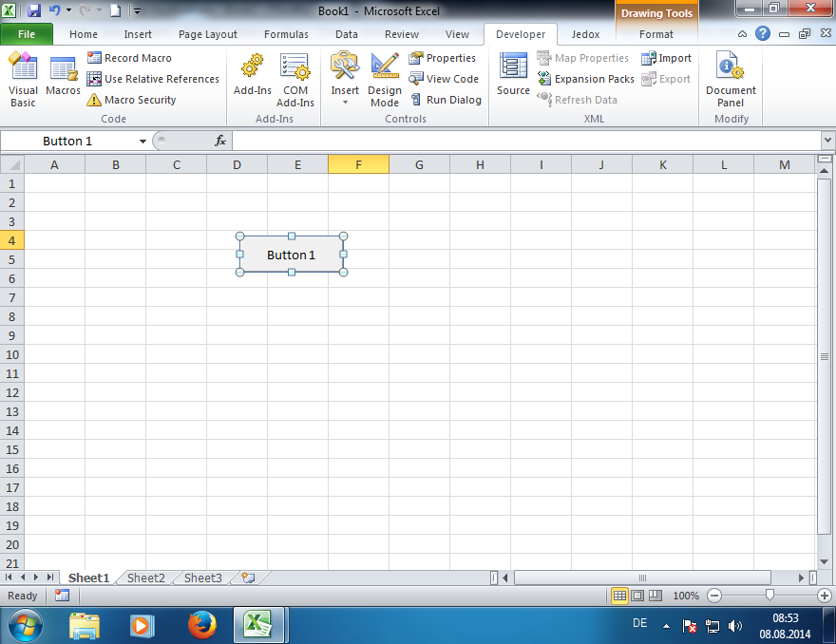836x644 pixels.
Task: Go to the Formulas tab
Action: (286, 34)
